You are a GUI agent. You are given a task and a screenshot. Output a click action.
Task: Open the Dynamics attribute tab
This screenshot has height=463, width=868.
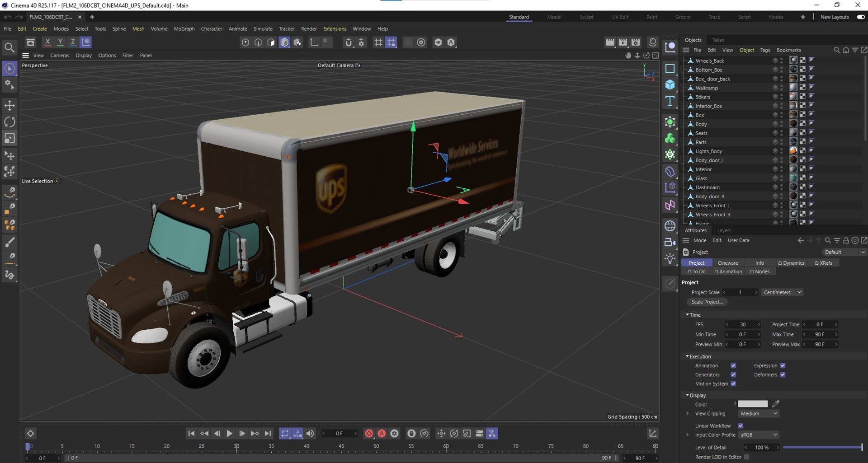coord(791,263)
